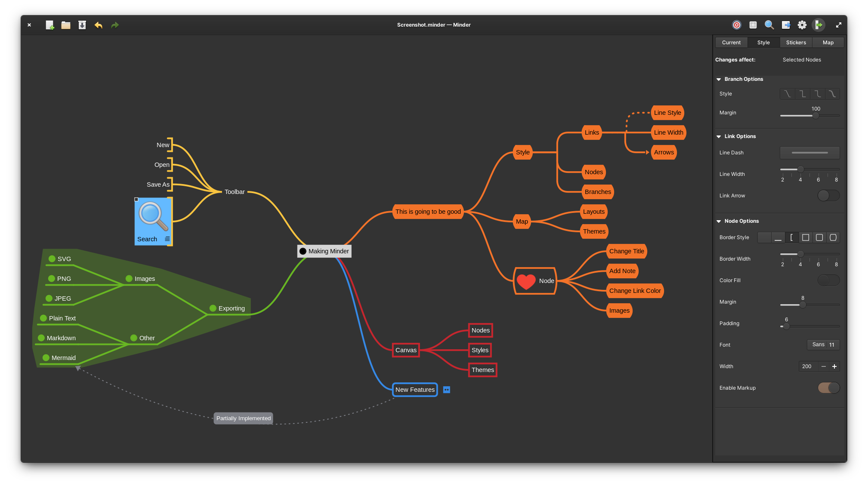This screenshot has height=489, width=868.
Task: Expand the Link Options section
Action: [x=720, y=136]
